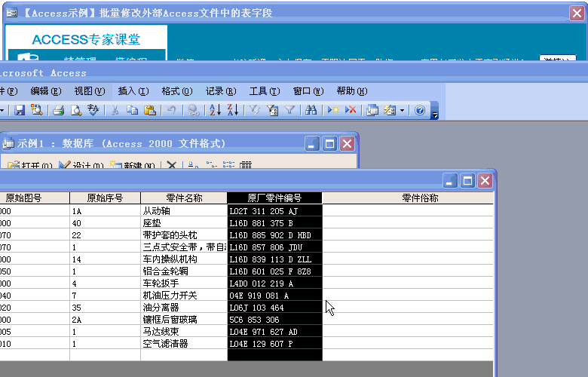Viewport: 588px width, 377px height.
Task: Sort descending with the Z-A icon
Action: coord(233,110)
